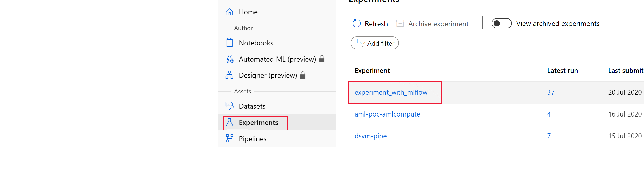Click the Designer hierarchy icon
This screenshot has width=644, height=193.
coord(230,75)
